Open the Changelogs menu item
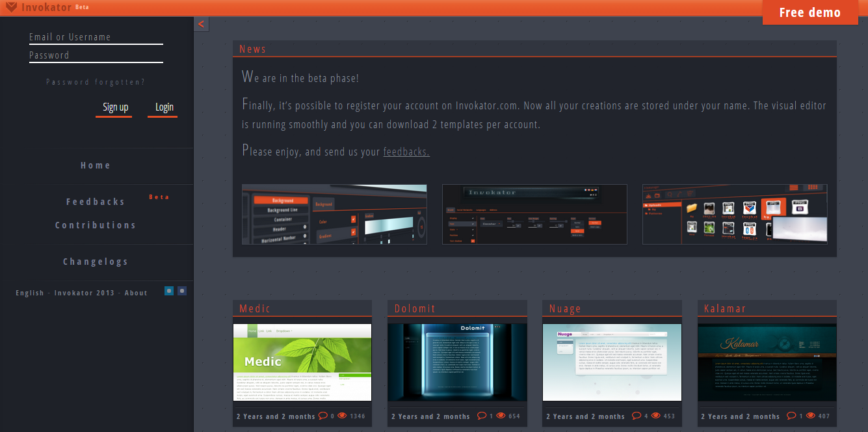The height and width of the screenshot is (432, 868). [96, 262]
